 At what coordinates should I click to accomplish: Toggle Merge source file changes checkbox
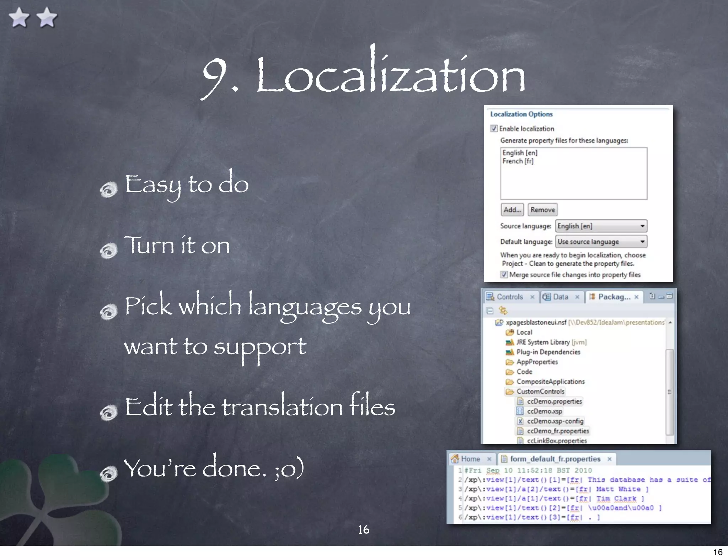pyautogui.click(x=504, y=274)
